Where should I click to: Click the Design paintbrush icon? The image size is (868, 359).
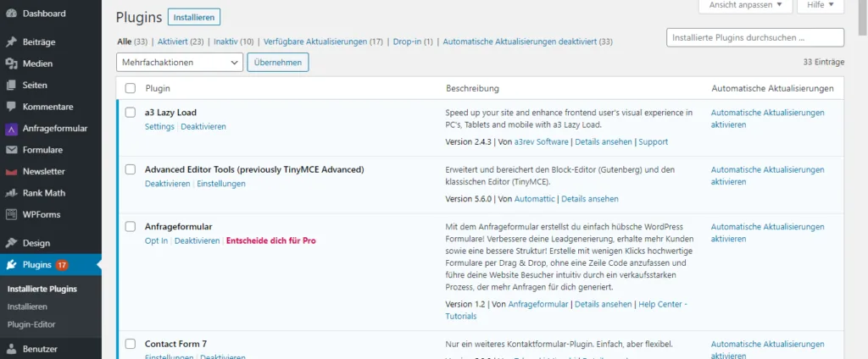pyautogui.click(x=11, y=243)
